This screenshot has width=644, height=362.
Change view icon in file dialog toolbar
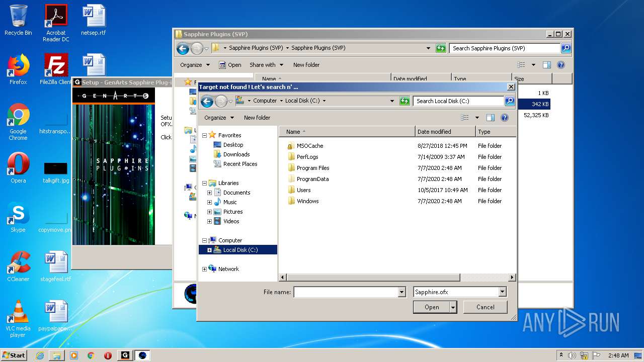[465, 118]
